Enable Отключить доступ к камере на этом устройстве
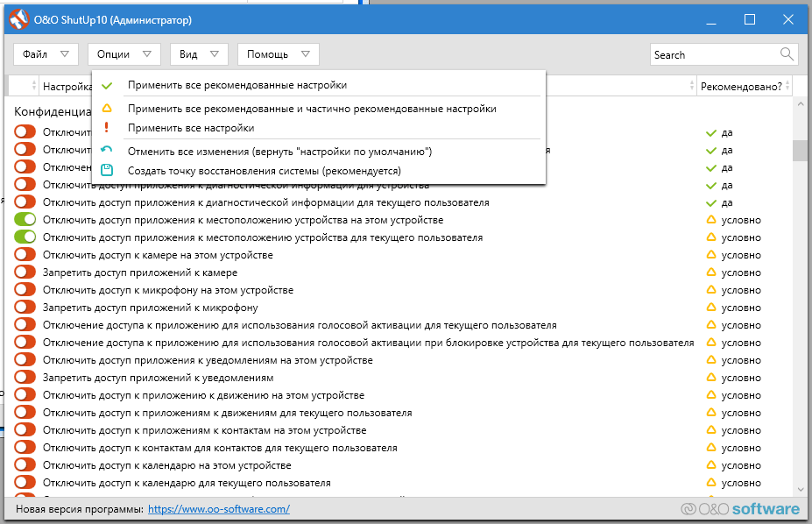The width and height of the screenshot is (812, 524). pos(25,255)
